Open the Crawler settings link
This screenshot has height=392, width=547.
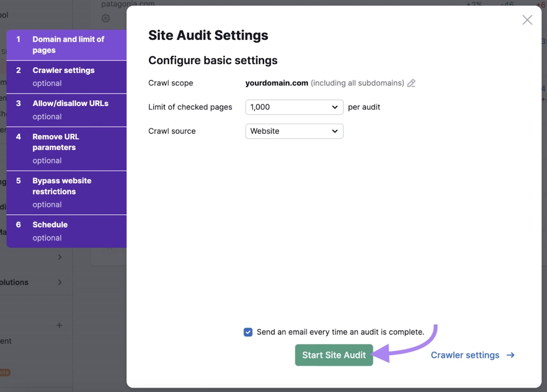[x=465, y=355]
